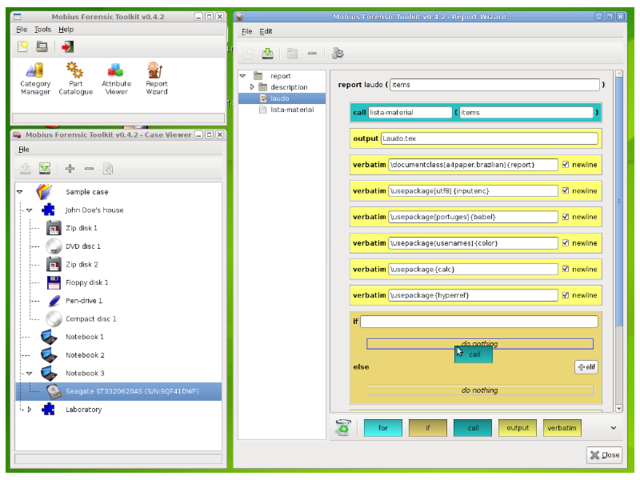Select the cyan 'for' statement block
Viewport: 640px width, 480px height.
(383, 428)
